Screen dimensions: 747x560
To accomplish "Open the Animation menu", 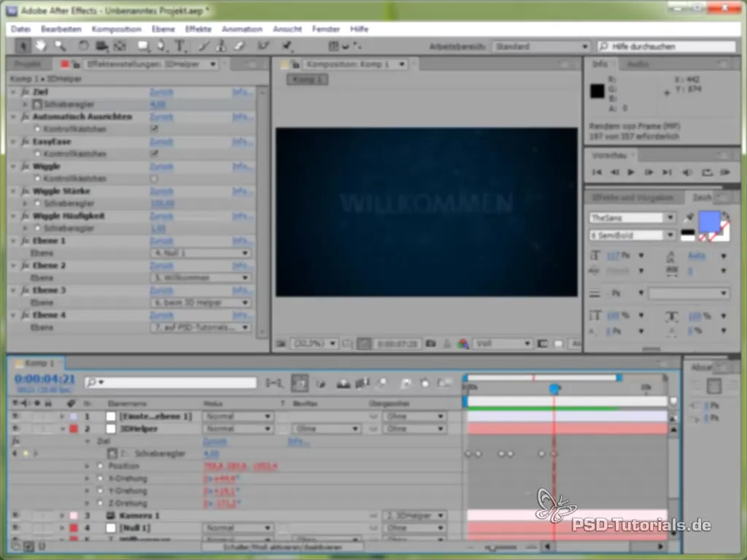I will point(242,29).
